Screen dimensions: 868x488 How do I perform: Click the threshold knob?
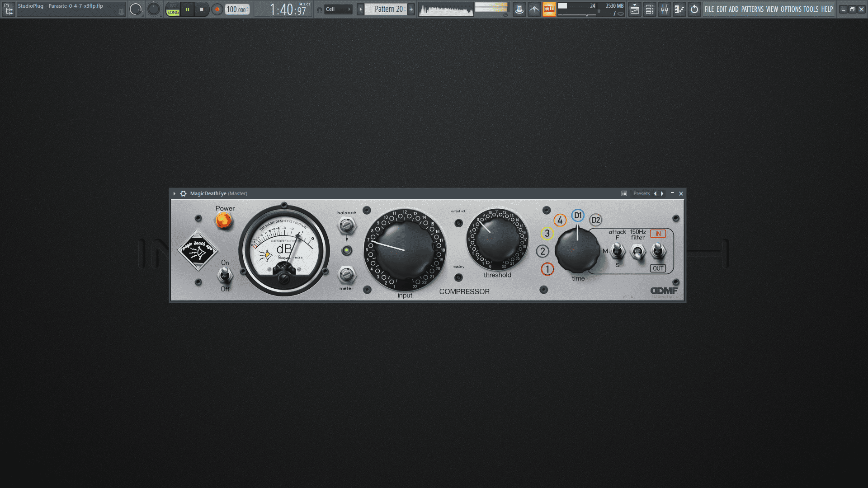497,239
